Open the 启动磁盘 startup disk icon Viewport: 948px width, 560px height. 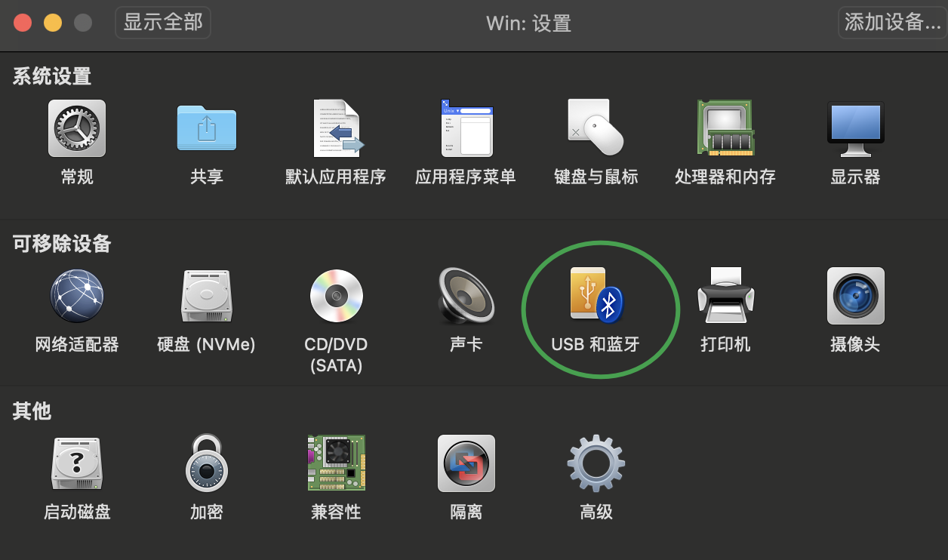(x=77, y=463)
